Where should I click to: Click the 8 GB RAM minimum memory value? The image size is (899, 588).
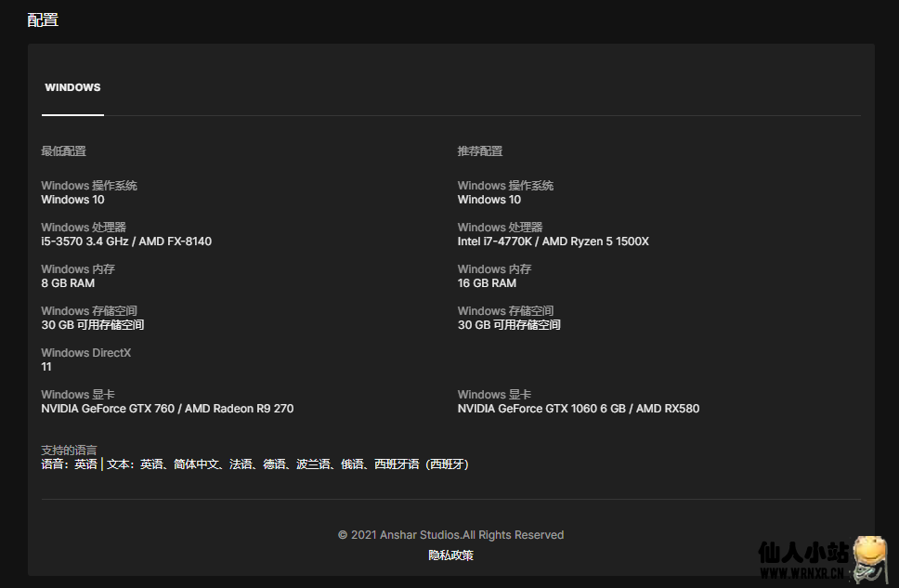(68, 283)
